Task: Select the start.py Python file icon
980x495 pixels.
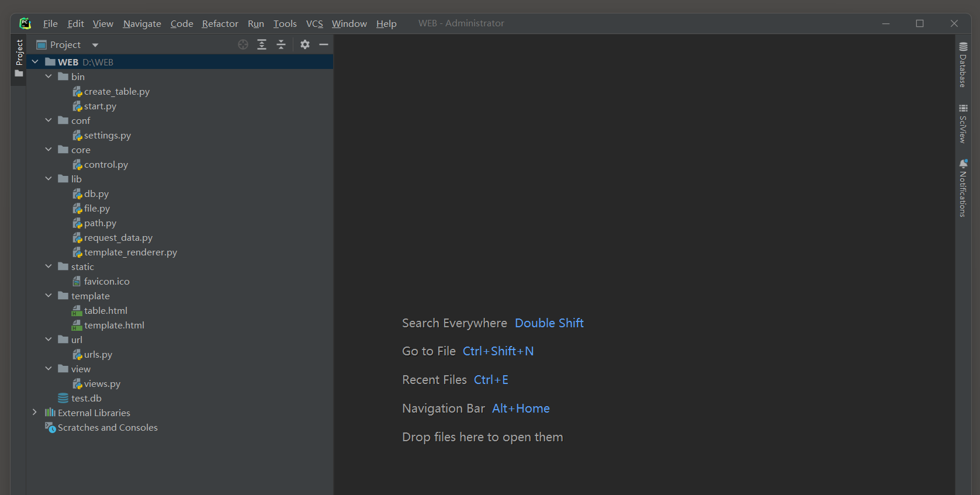Action: coord(77,106)
